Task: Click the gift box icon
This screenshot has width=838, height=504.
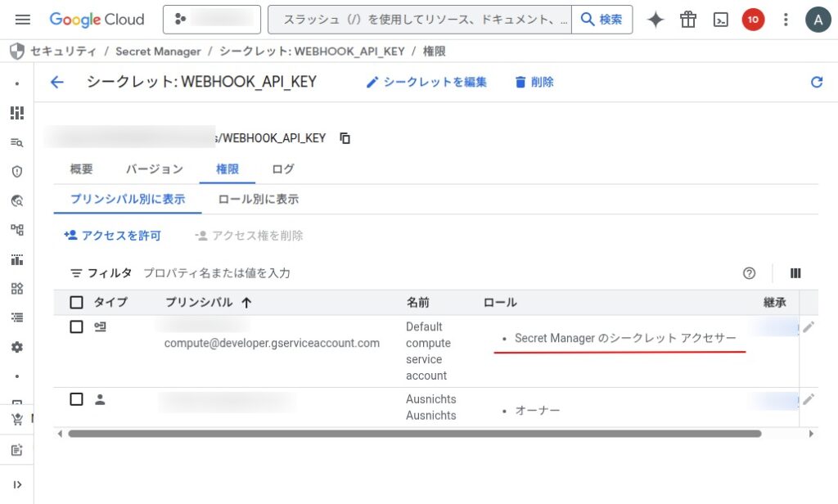Action: point(688,20)
